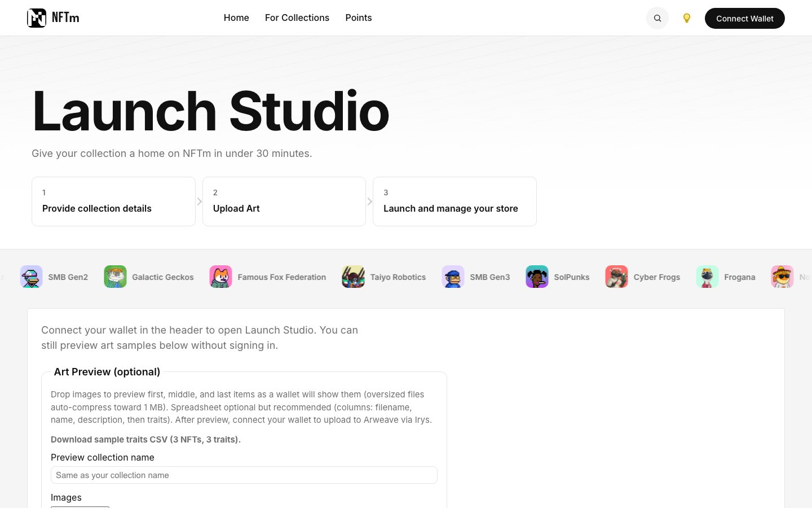Click the Cyber Frogs label
The image size is (812, 508).
tap(657, 277)
